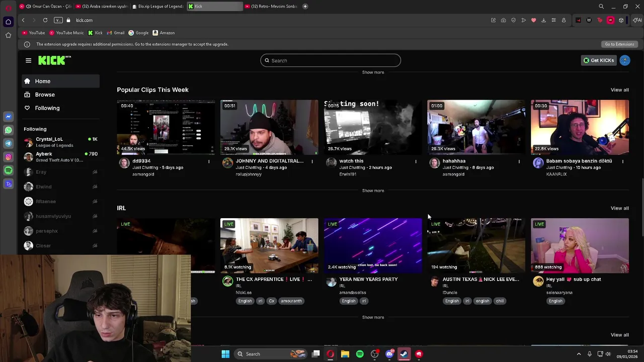Open browser downloads icon
This screenshot has height=362, width=644.
pyautogui.click(x=543, y=20)
